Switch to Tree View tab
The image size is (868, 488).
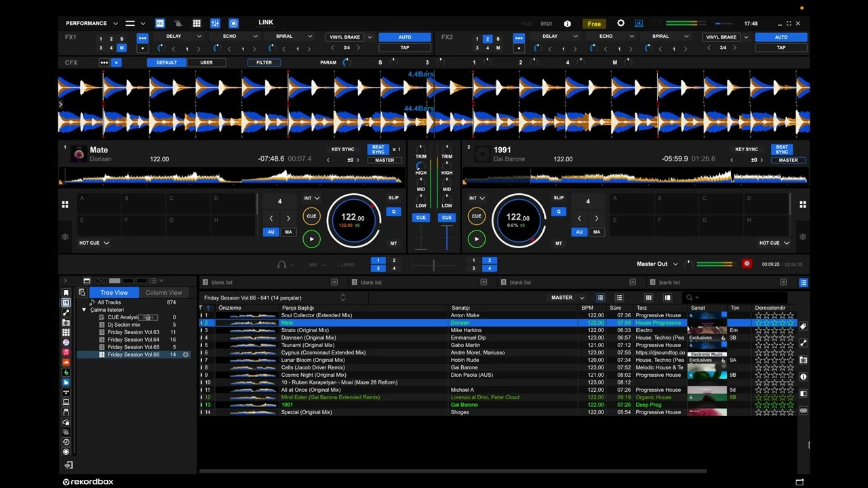(114, 293)
